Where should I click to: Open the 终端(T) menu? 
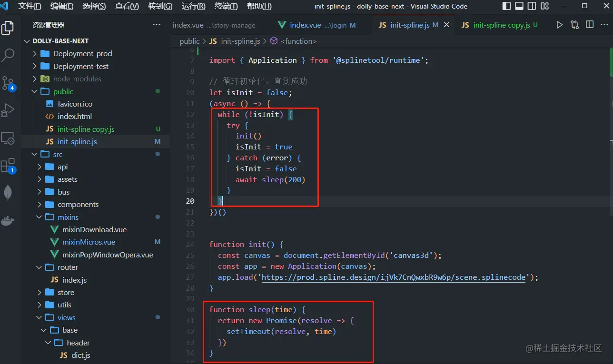pos(226,6)
